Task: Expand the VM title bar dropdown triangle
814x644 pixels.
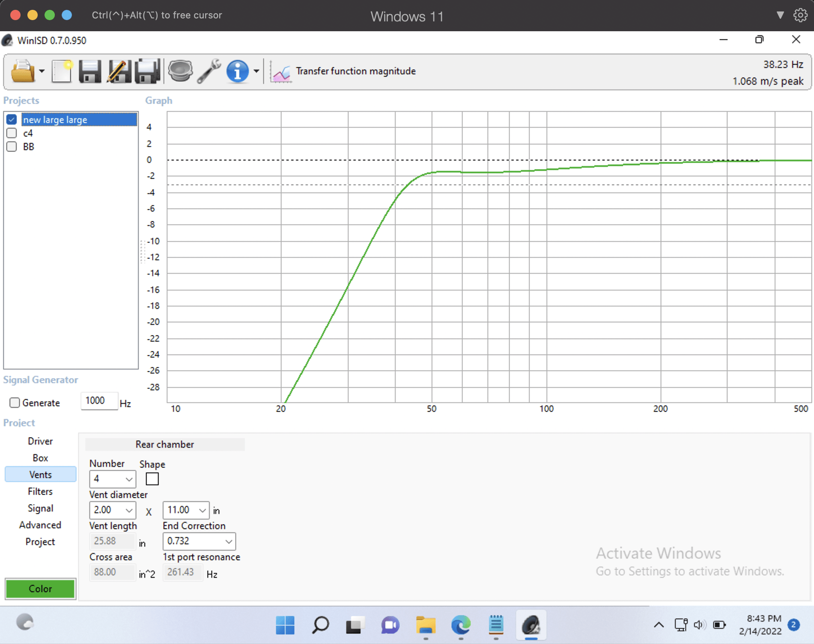Action: pos(780,15)
